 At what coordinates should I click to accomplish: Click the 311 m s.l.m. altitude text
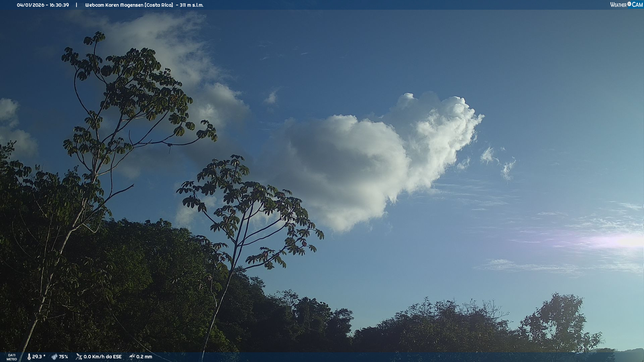(192, 5)
